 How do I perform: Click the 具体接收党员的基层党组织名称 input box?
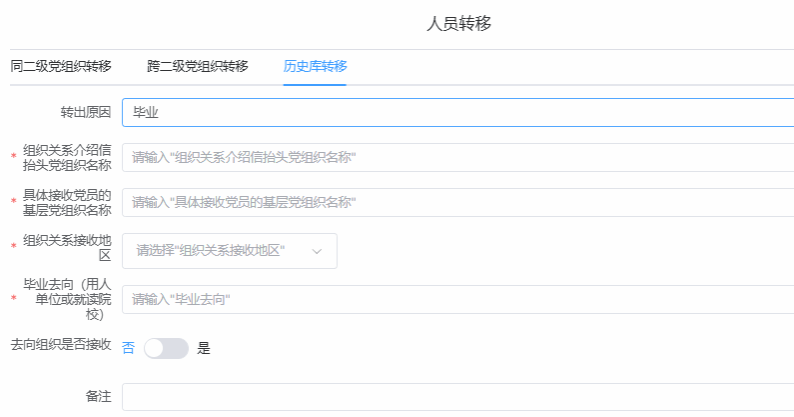pyautogui.click(x=457, y=203)
